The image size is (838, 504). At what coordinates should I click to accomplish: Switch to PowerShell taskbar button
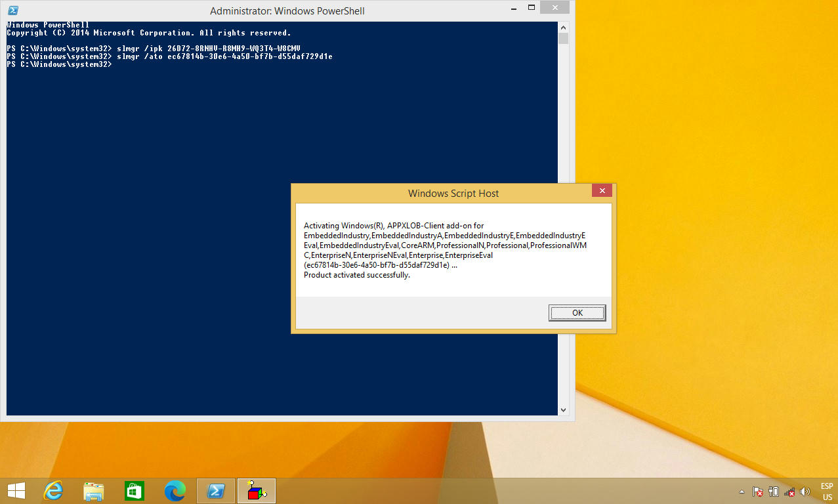pyautogui.click(x=216, y=490)
